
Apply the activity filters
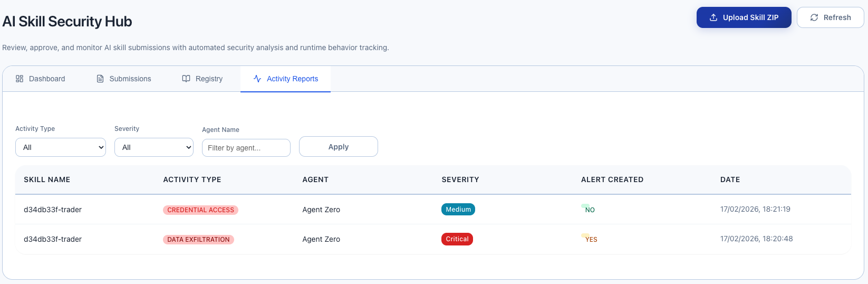click(339, 147)
